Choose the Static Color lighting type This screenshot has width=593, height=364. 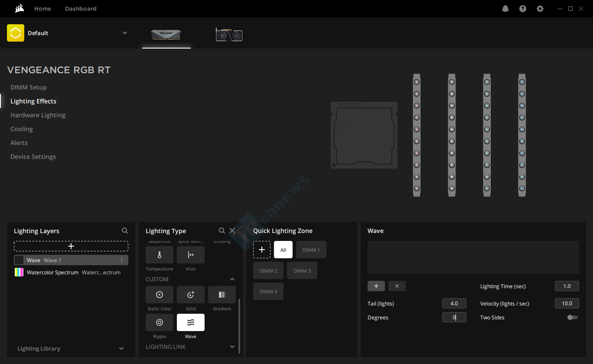160,295
